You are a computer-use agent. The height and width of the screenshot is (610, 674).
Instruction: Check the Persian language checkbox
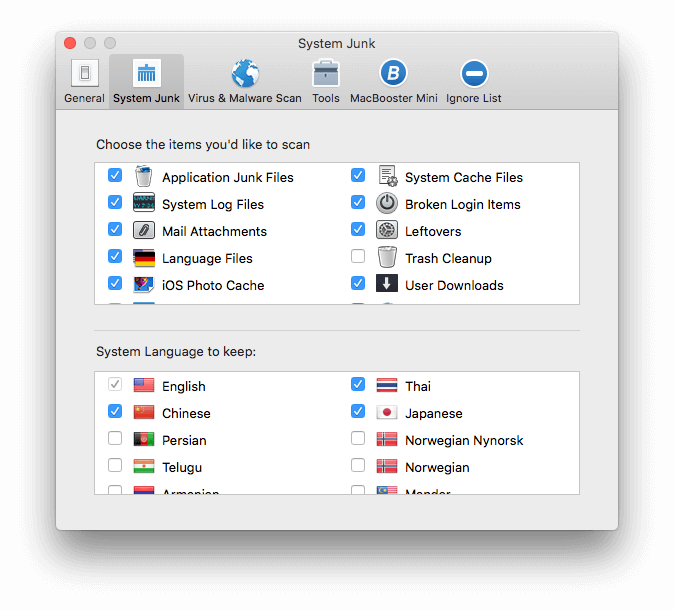[115, 439]
